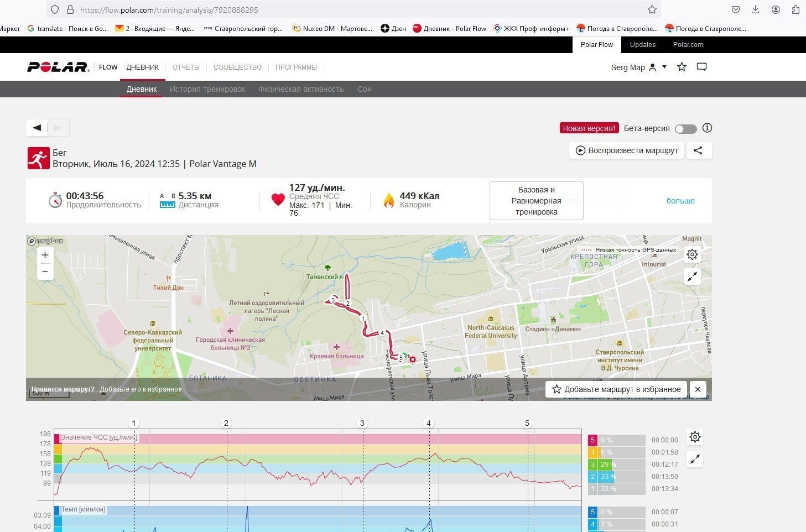
Task: Click heart rate zone 5 bar
Action: 616,440
